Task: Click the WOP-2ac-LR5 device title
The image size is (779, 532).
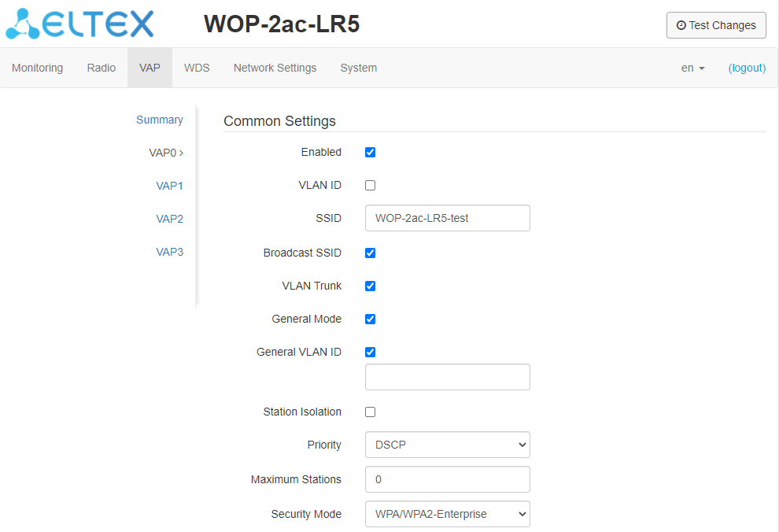Action: [x=282, y=24]
